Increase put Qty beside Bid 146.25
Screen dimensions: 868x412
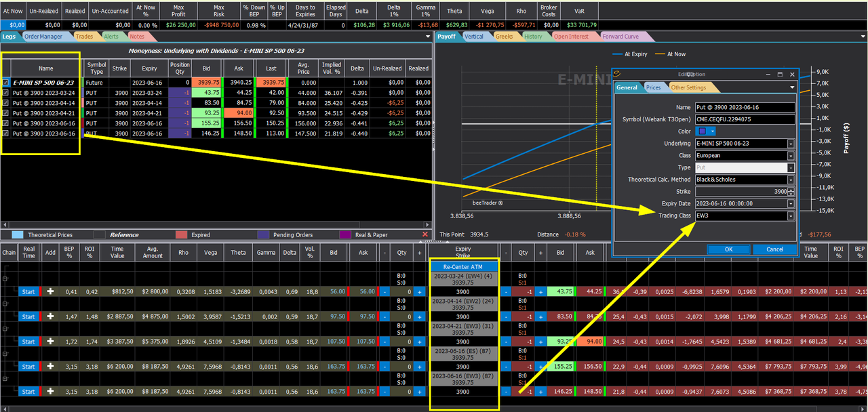pos(540,392)
